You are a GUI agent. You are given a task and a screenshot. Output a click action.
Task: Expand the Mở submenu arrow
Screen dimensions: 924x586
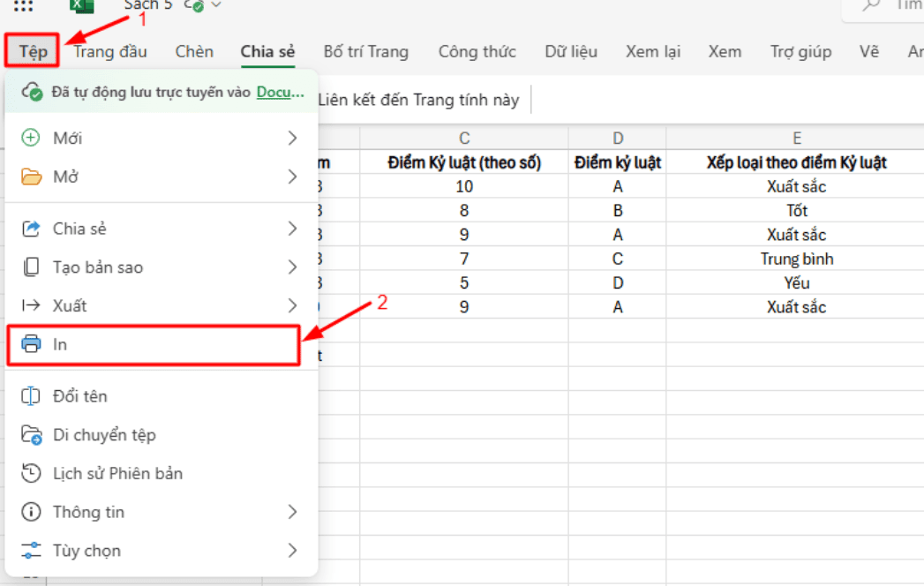pos(292,177)
